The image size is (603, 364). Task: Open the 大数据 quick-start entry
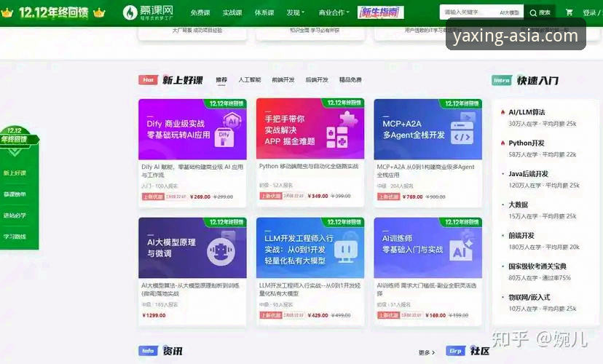pos(518,205)
